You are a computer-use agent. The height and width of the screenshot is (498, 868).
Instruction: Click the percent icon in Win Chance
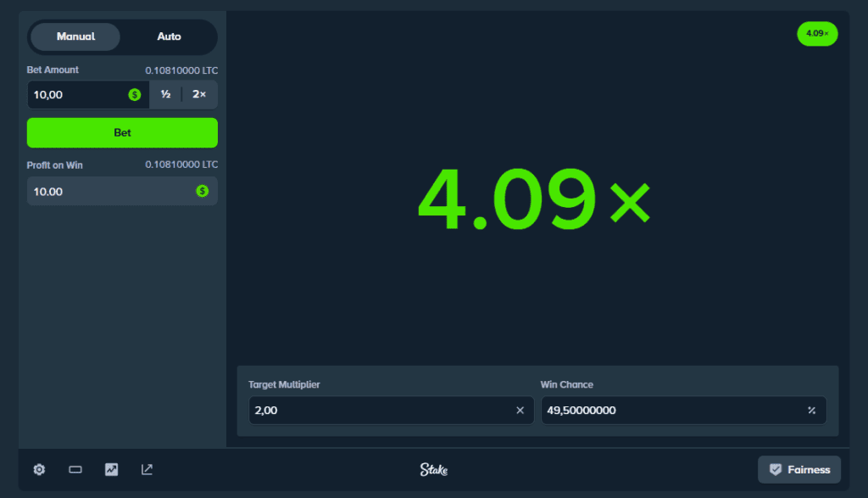(811, 411)
